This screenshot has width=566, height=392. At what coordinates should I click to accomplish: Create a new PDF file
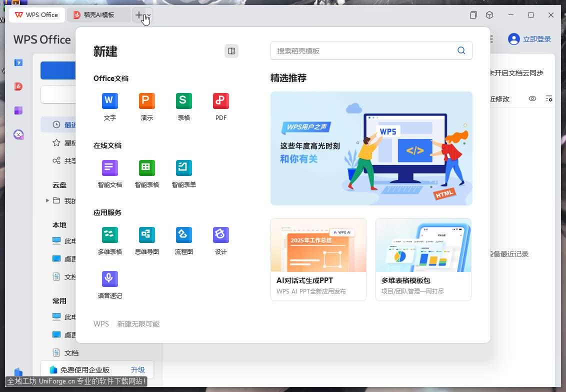[x=221, y=107]
